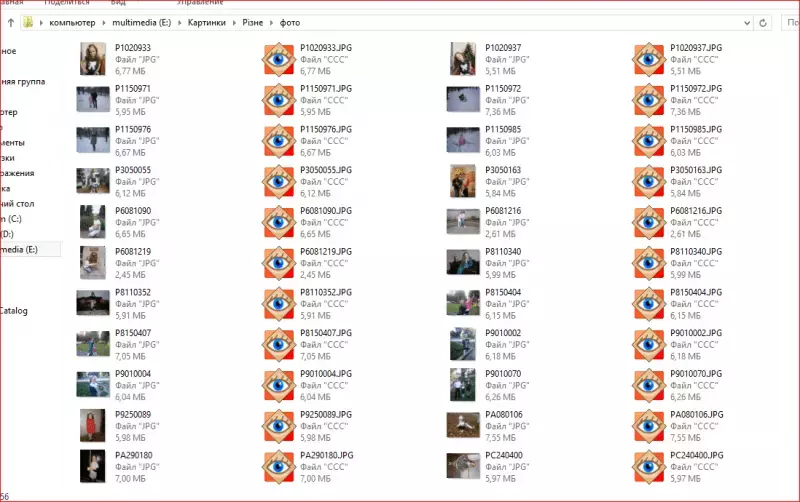
Task: Select the PA290180 JPG thumbnail
Action: point(93,466)
